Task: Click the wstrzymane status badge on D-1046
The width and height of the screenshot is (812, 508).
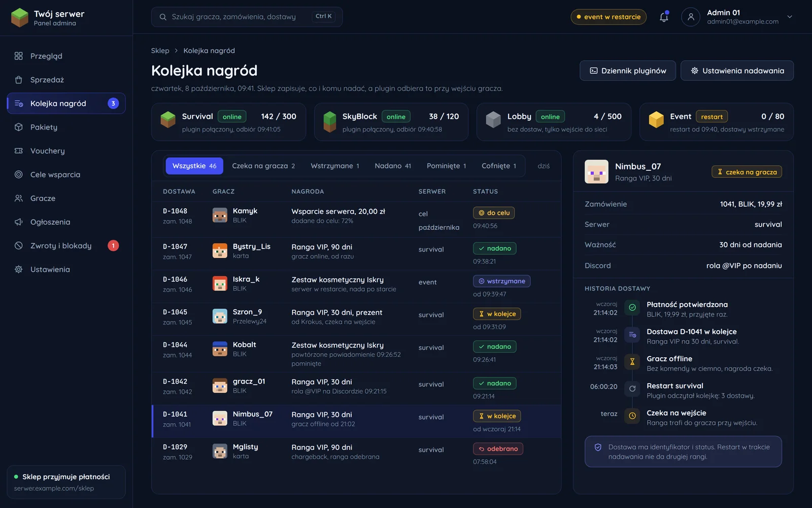Action: tap(501, 281)
